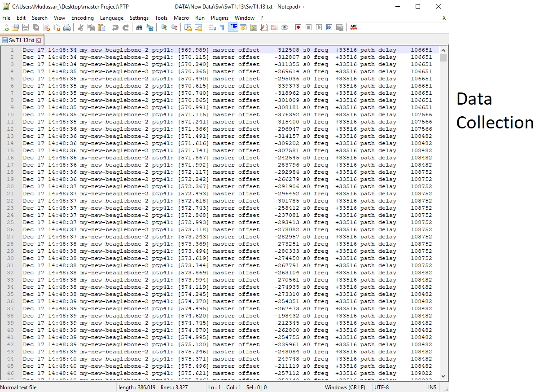Open Find with the binoculars icon
The height and width of the screenshot is (392, 544).
(139, 27)
